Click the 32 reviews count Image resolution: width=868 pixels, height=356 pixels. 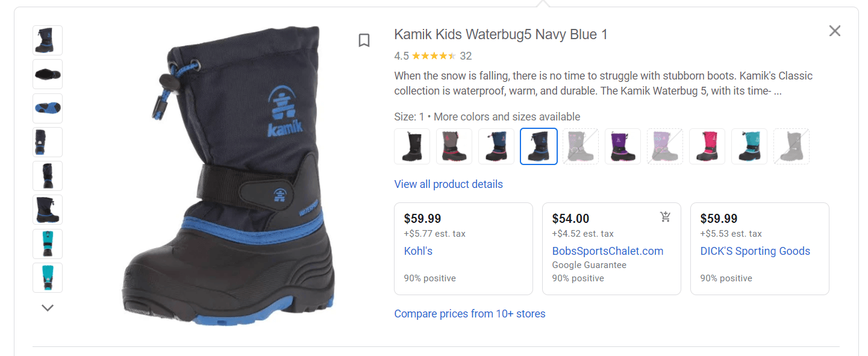tap(466, 55)
